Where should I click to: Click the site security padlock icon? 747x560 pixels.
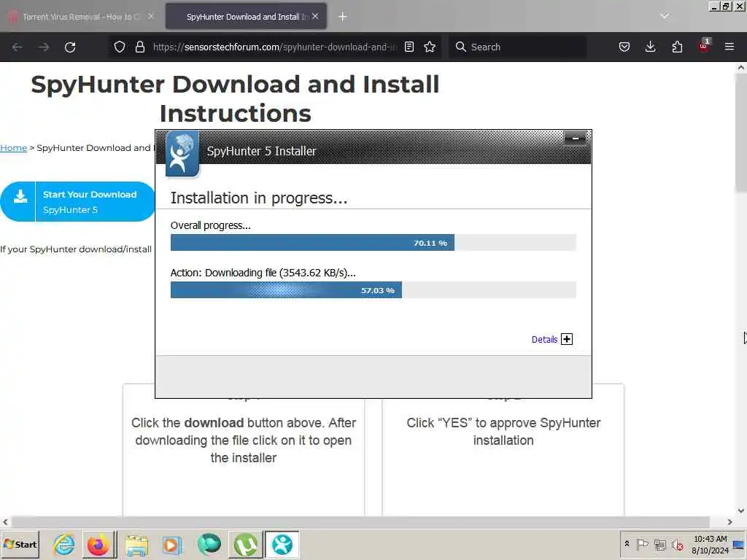(x=140, y=47)
